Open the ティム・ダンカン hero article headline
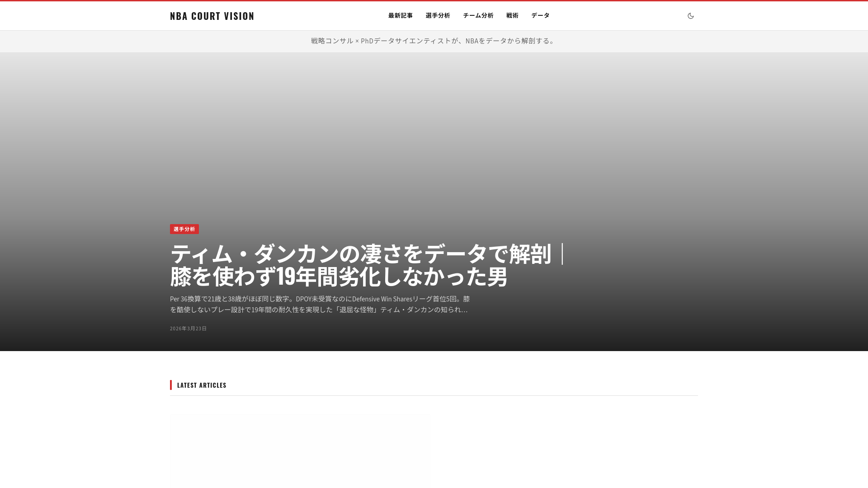 click(360, 254)
